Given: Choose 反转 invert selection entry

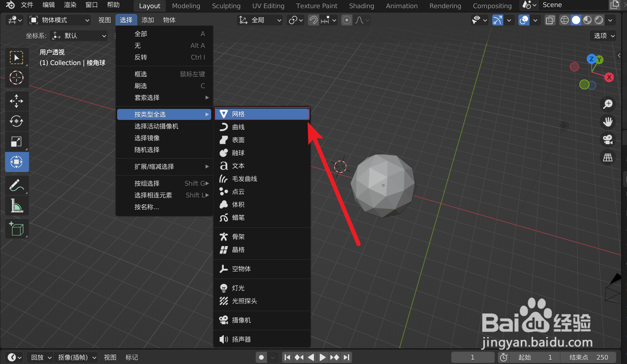Looking at the screenshot, I should [164, 57].
